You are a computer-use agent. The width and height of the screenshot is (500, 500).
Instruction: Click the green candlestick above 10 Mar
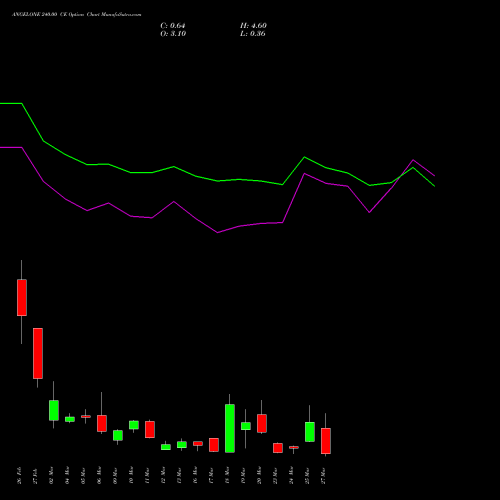(x=134, y=425)
